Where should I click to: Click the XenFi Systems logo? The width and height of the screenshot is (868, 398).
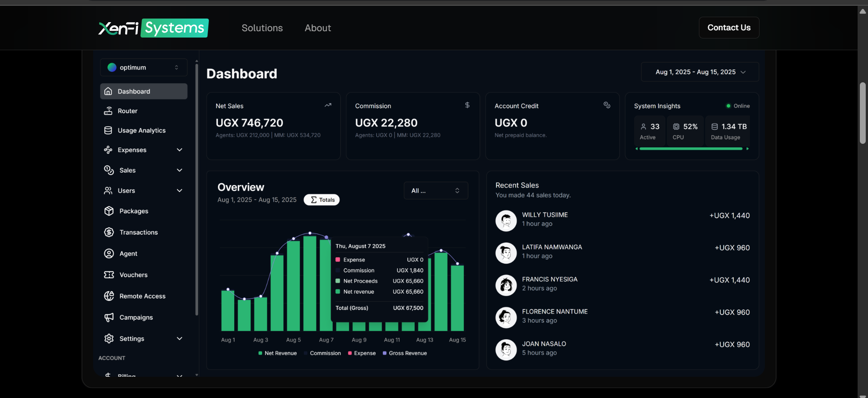(x=153, y=28)
